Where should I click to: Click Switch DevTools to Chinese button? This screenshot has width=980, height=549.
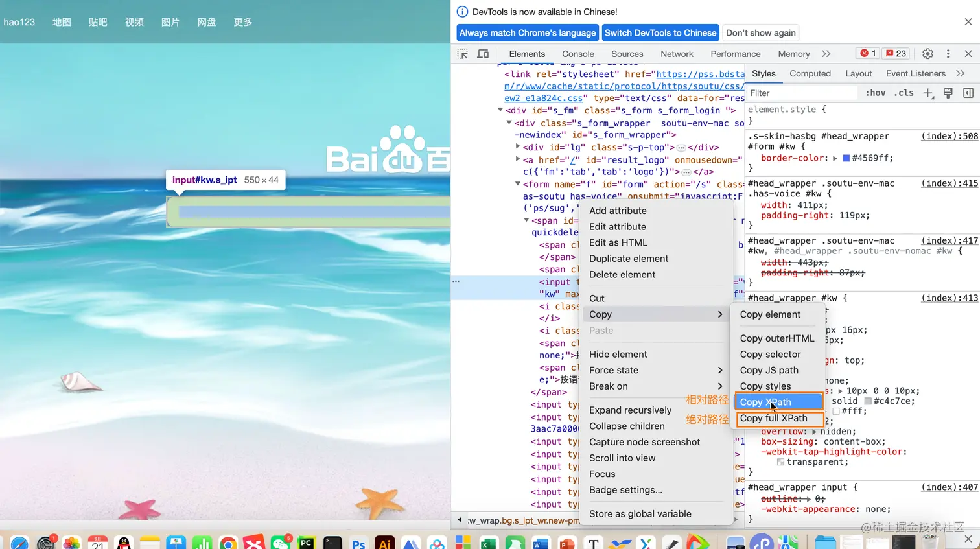click(660, 33)
